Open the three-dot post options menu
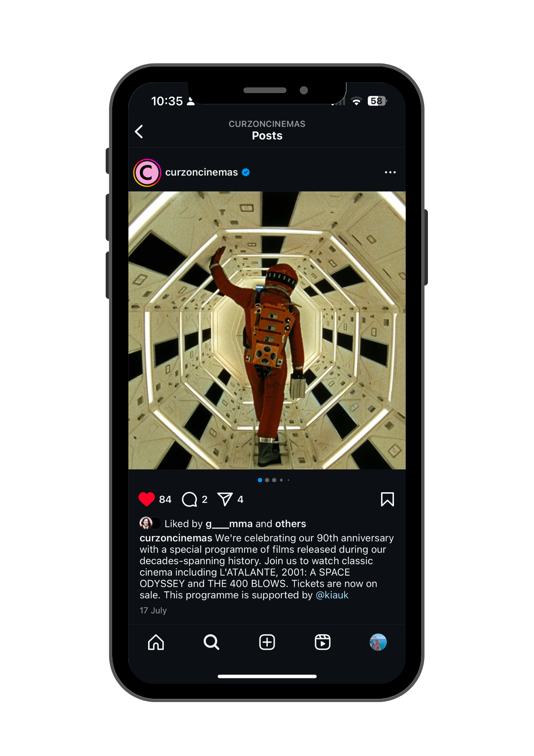 click(390, 172)
